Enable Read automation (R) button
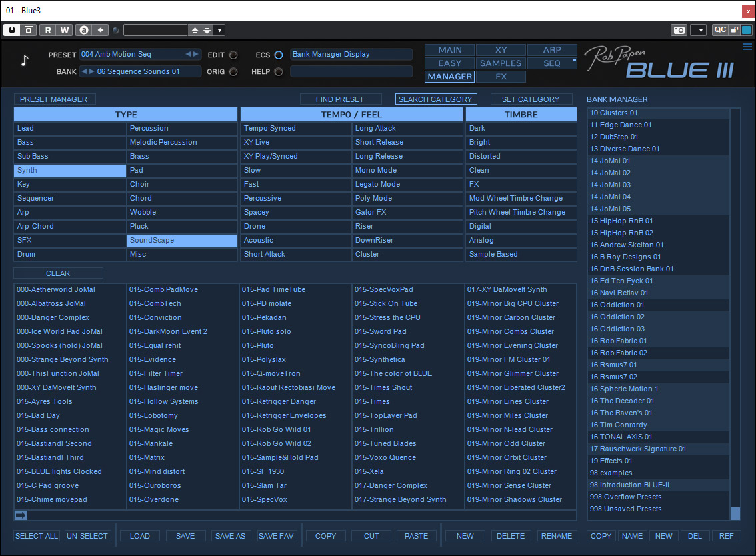Screen dimensions: 756x556 pos(48,30)
